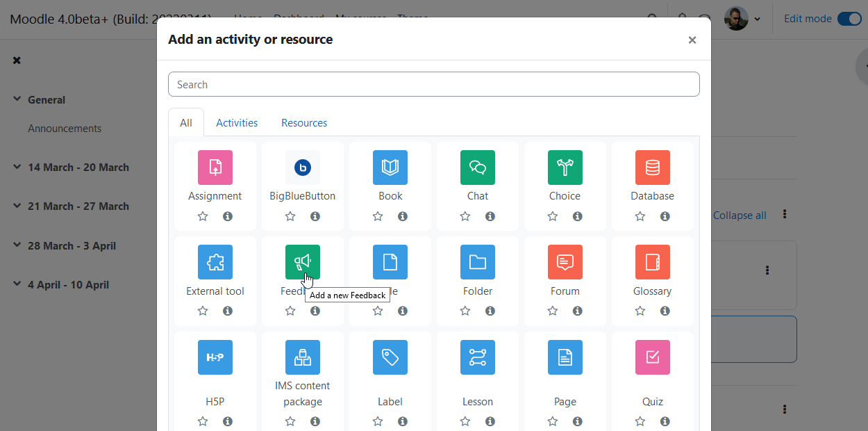The height and width of the screenshot is (431, 868).
Task: Mark Book as starred
Action: 378,216
